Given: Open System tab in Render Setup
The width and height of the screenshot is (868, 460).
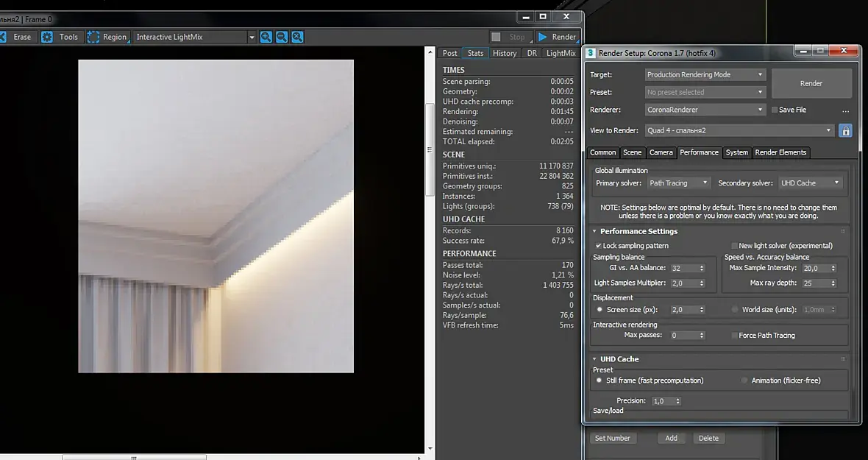Looking at the screenshot, I should click(x=737, y=153).
